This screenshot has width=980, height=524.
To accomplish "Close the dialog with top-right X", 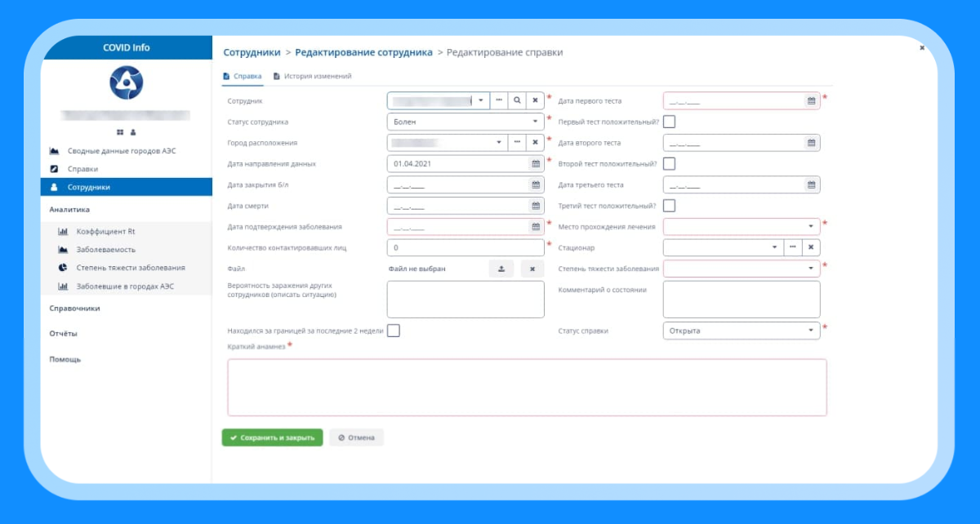I will (x=922, y=48).
